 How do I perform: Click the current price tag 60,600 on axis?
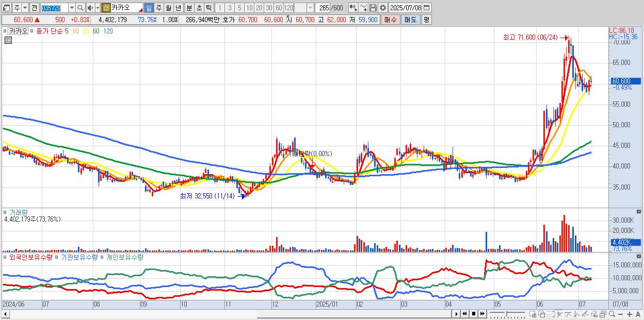point(624,81)
